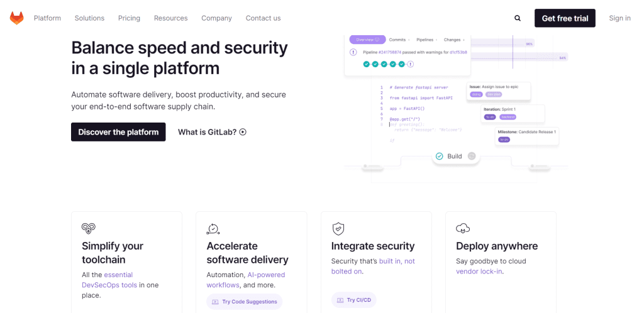
Task: Click the pipeline warning exclamation icon
Action: 353,52
